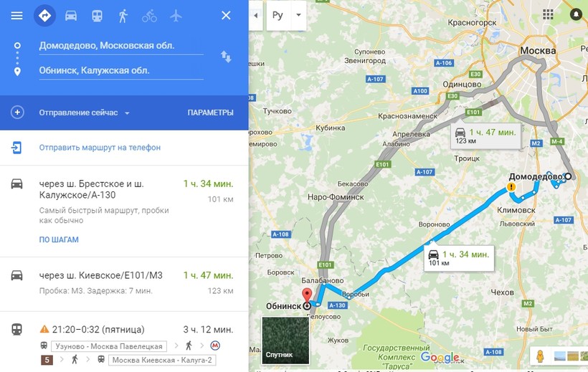
Task: Click Отправить маршрут на телефон link
Action: pyautogui.click(x=100, y=148)
